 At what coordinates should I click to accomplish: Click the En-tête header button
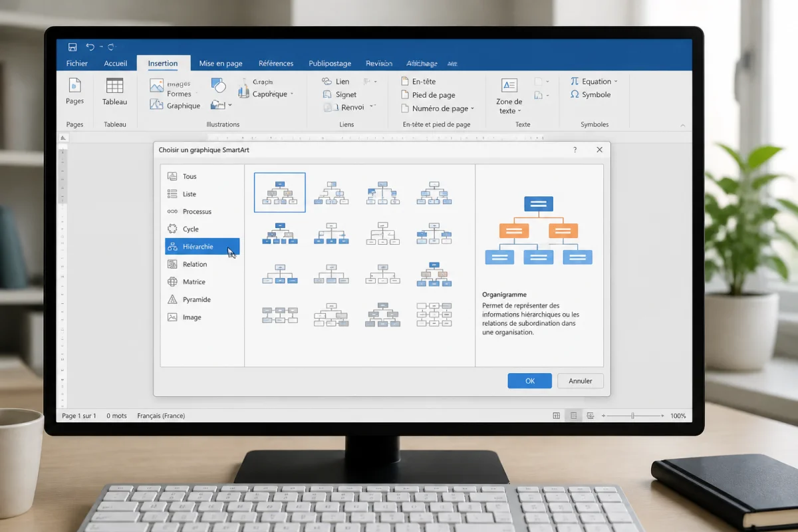pos(419,81)
